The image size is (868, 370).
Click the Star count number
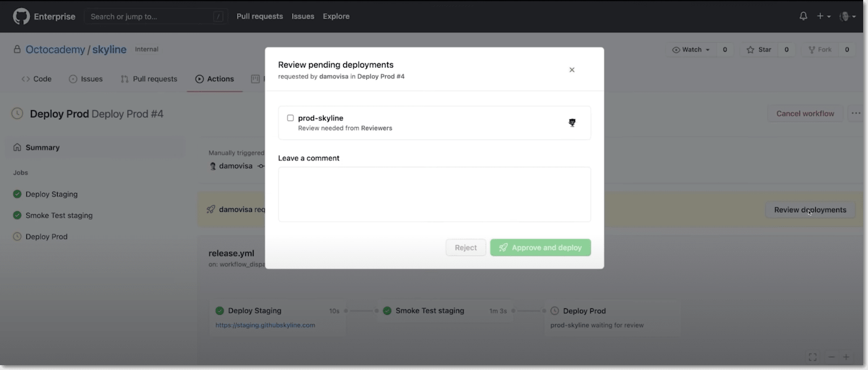pyautogui.click(x=787, y=50)
